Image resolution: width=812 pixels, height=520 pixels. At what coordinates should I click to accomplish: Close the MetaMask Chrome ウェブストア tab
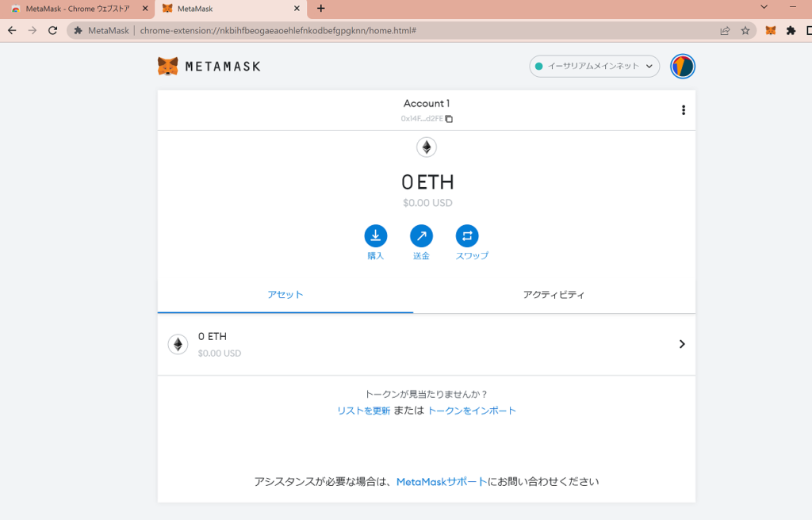pos(145,9)
